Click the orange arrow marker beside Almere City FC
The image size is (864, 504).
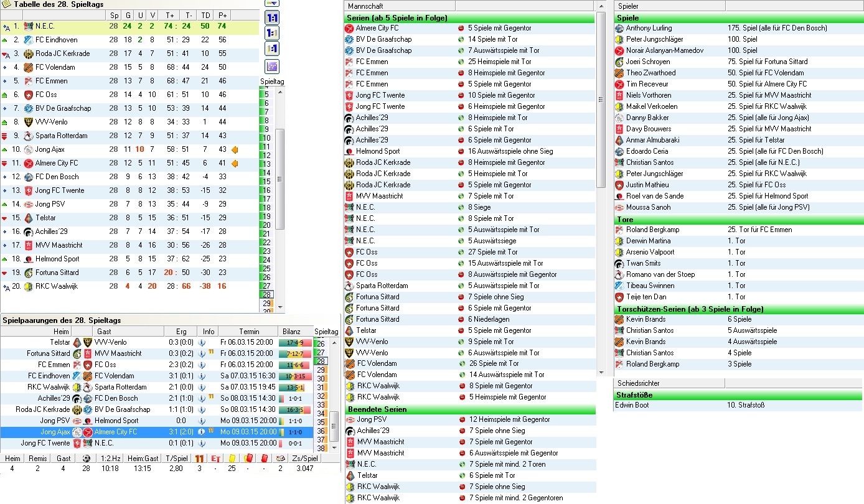click(x=235, y=163)
